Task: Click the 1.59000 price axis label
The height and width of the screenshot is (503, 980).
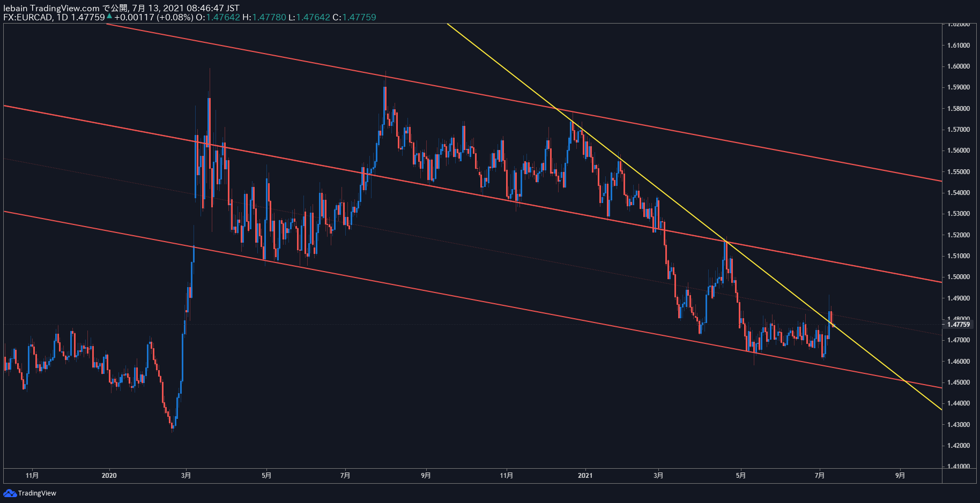Action: coord(959,87)
